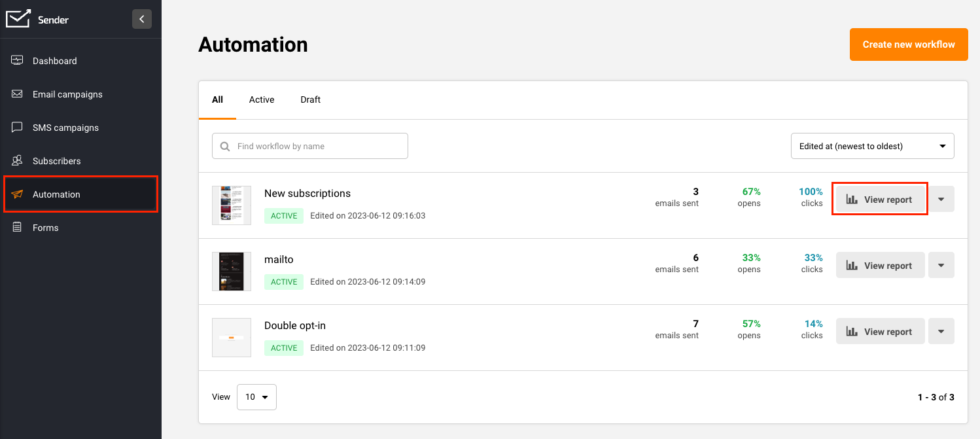The image size is (980, 439).
Task: Open the View rows-per-page dropdown
Action: [x=256, y=397]
